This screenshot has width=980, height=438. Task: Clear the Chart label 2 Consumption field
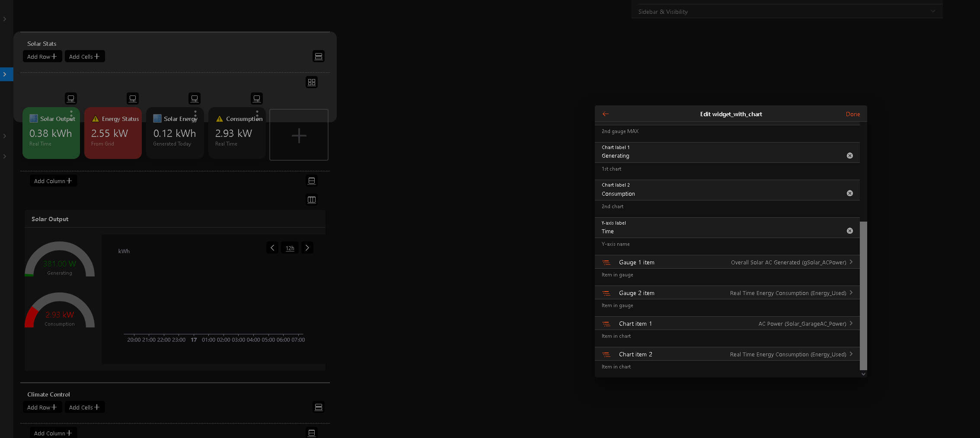pyautogui.click(x=849, y=194)
